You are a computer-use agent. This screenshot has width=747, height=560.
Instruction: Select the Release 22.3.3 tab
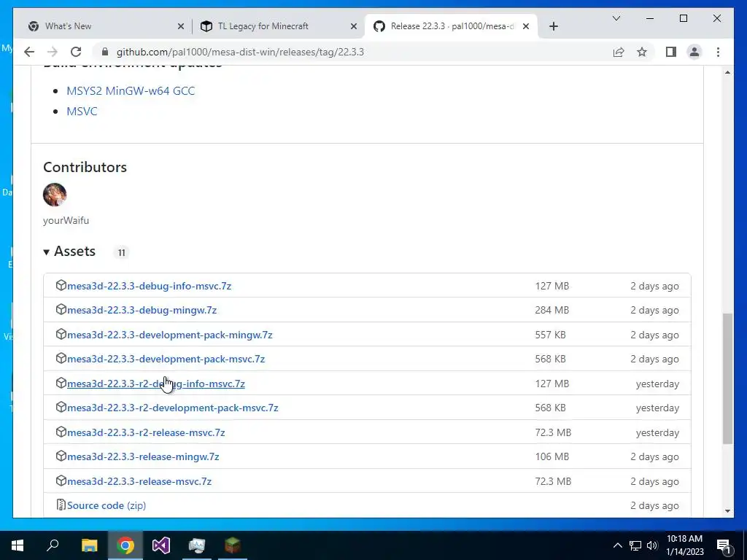point(451,26)
